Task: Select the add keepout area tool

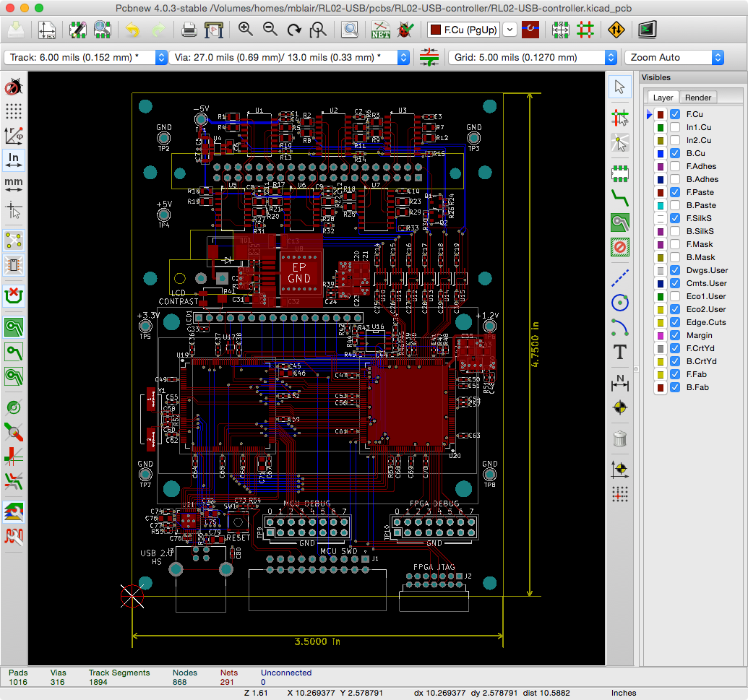Action: pos(619,247)
